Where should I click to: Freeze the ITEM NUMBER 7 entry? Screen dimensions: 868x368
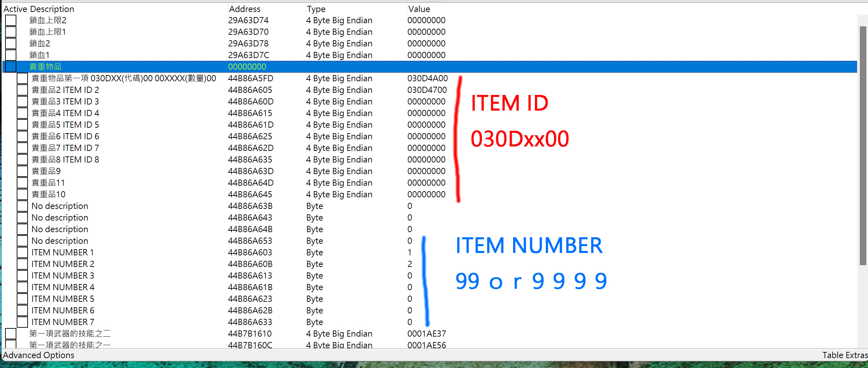(22, 322)
